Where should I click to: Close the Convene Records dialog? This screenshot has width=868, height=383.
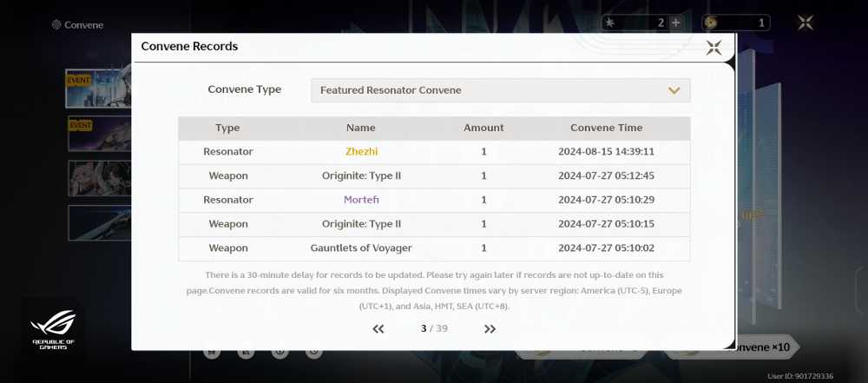(713, 48)
